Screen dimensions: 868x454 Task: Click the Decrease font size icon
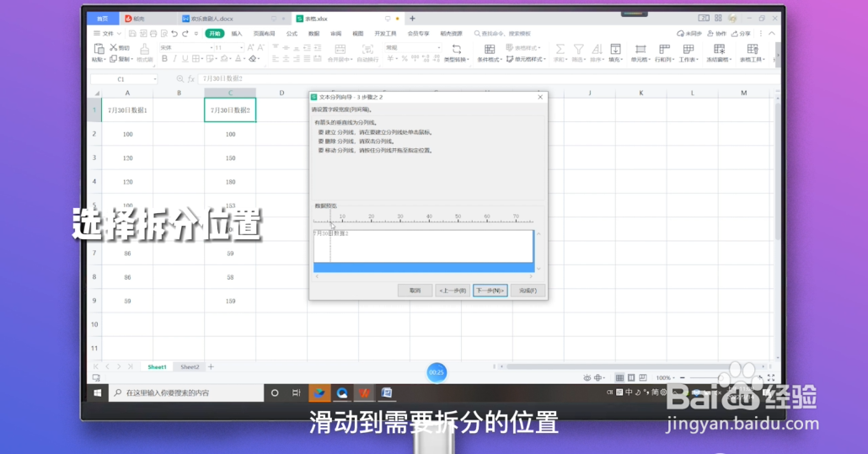click(260, 47)
